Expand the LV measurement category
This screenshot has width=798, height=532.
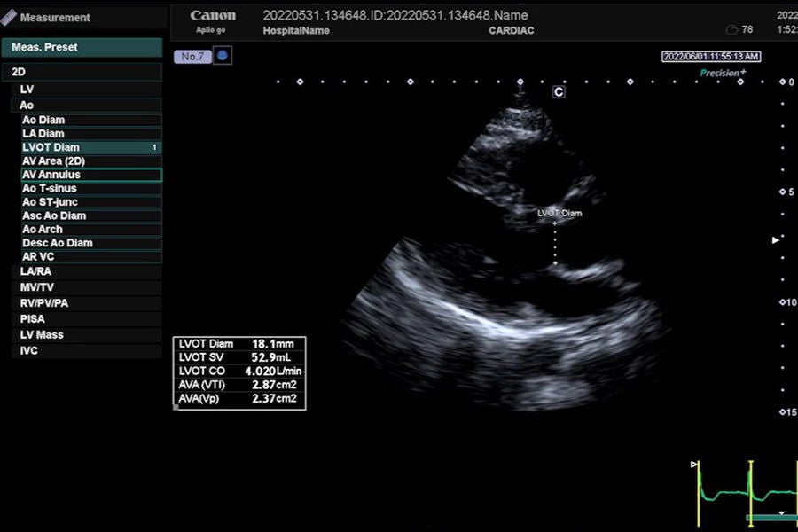click(86, 89)
